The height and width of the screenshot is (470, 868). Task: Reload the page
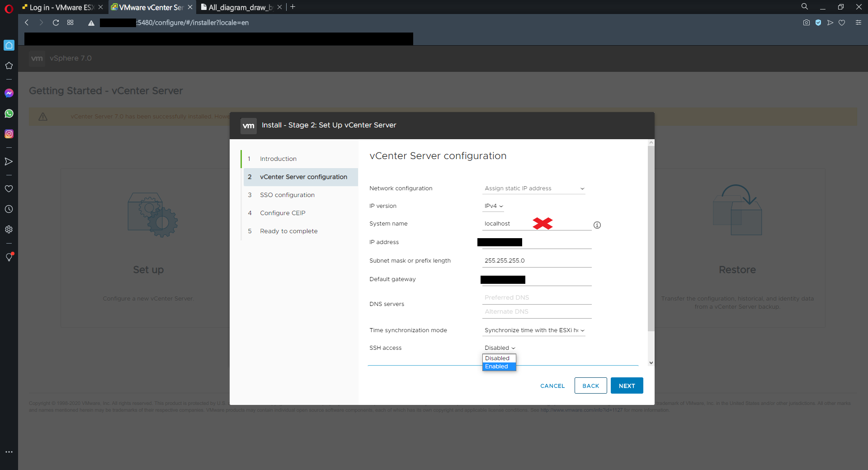(x=56, y=23)
